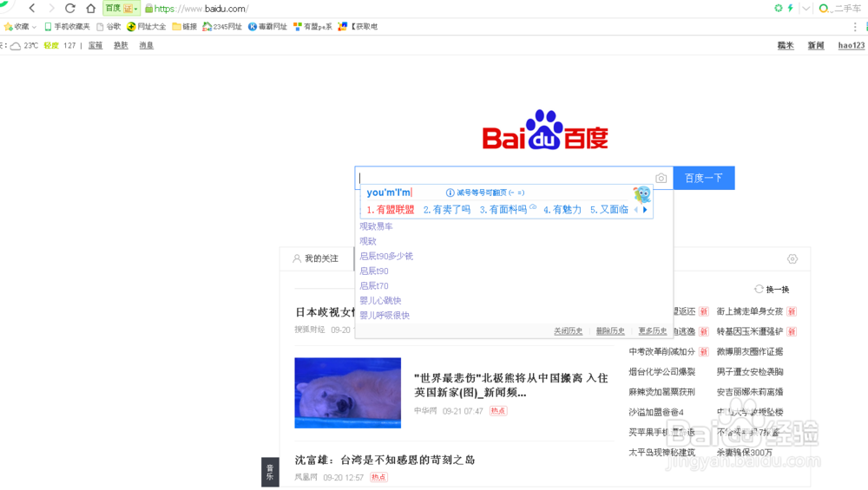Image resolution: width=868 pixels, height=490 pixels.
Task: Open the 消息 messages link
Action: point(146,45)
